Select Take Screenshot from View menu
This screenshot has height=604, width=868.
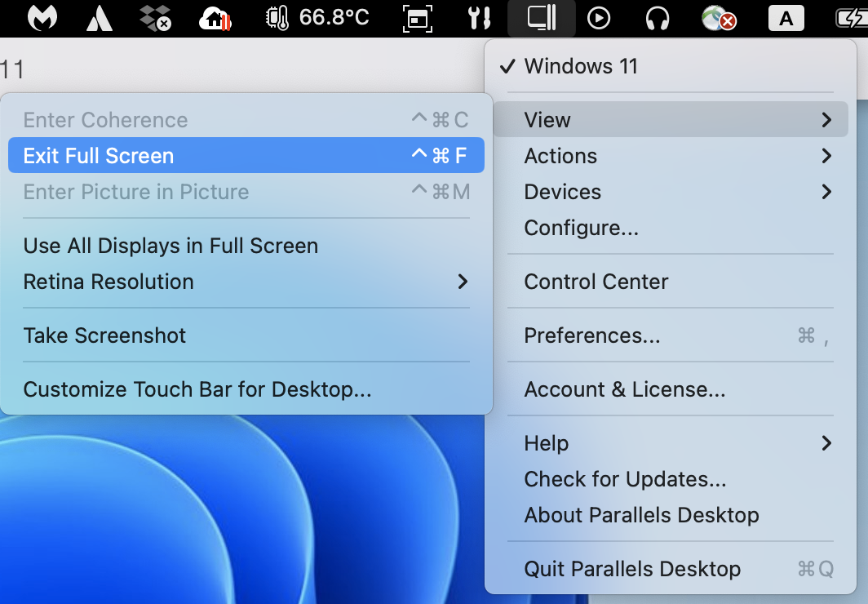(x=105, y=335)
